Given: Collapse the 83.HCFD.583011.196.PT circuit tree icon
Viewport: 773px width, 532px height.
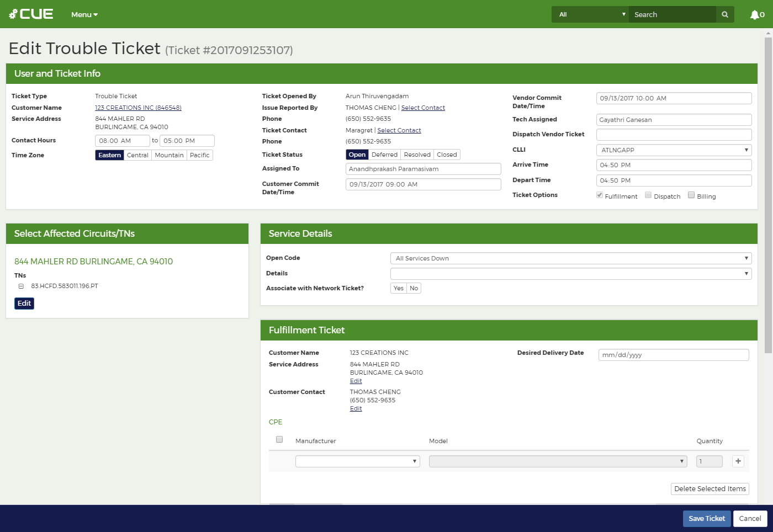Looking at the screenshot, I should coord(21,286).
